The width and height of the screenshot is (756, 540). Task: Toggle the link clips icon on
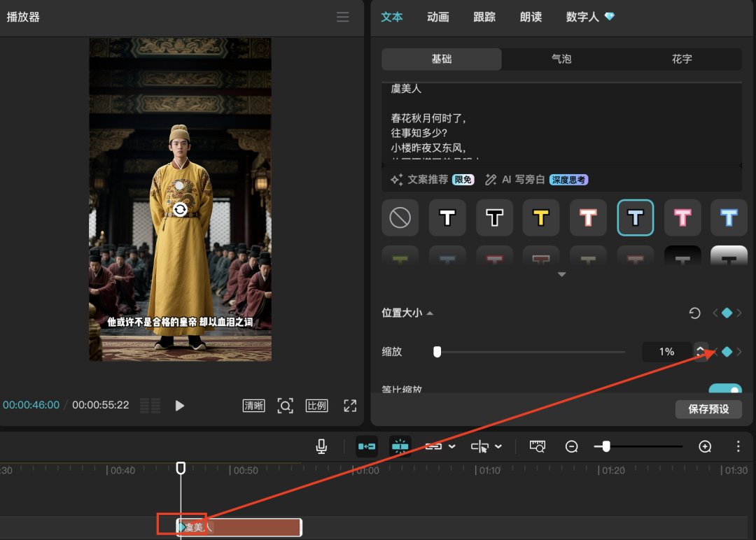(434, 446)
